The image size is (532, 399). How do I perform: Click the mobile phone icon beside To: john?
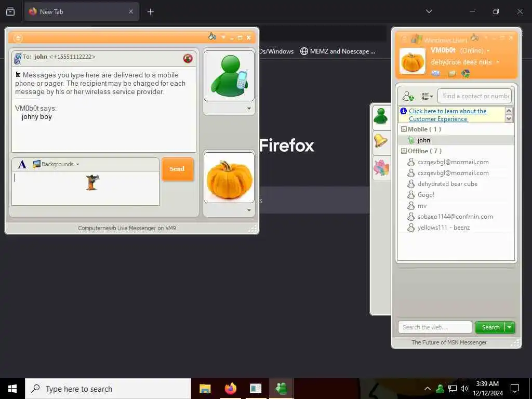[18, 58]
